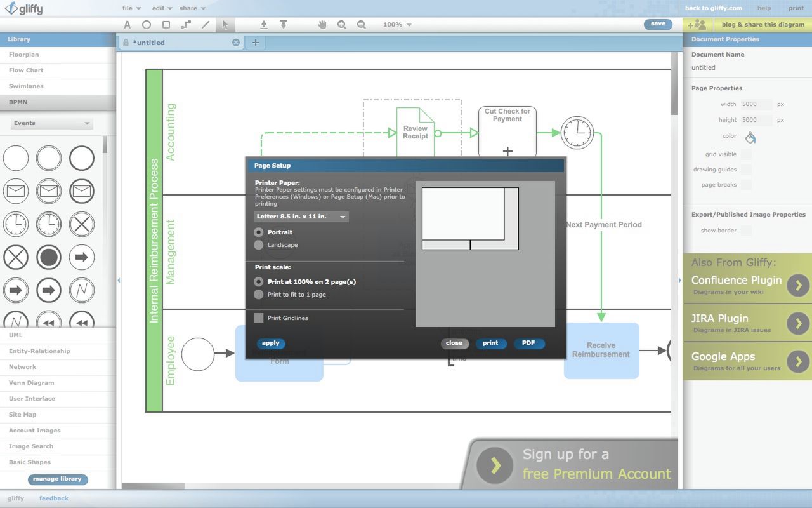Select the Hand pan tool

coord(322,25)
